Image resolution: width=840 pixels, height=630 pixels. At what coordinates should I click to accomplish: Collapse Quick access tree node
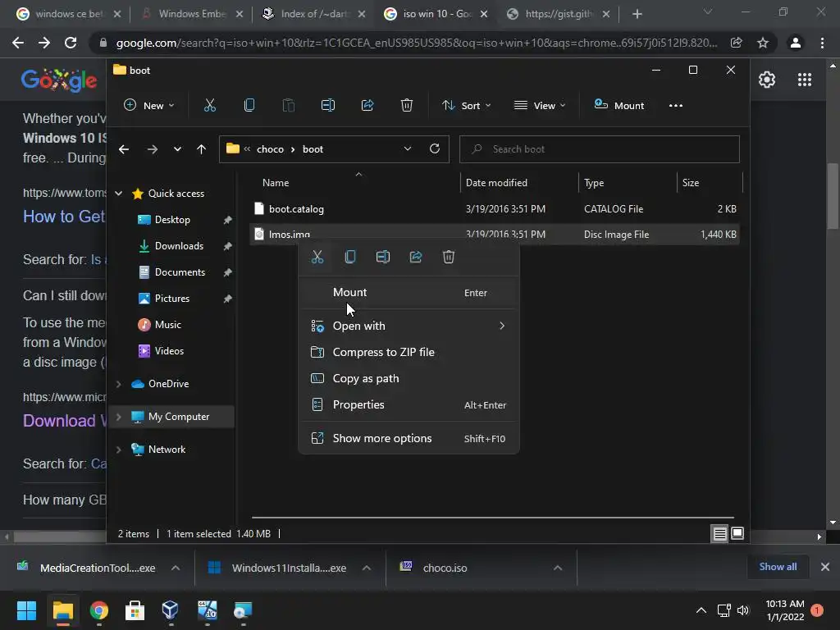118,194
